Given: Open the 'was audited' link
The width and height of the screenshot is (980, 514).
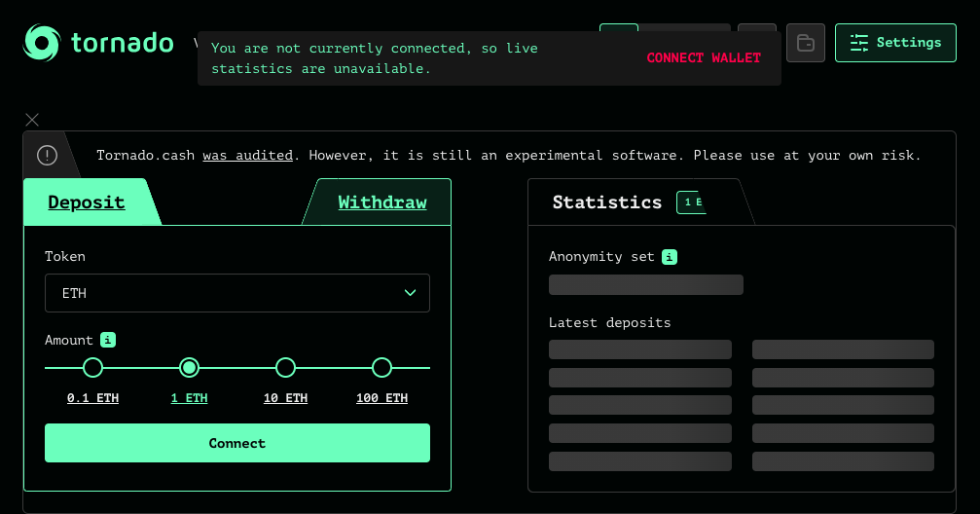Looking at the screenshot, I should 247,155.
